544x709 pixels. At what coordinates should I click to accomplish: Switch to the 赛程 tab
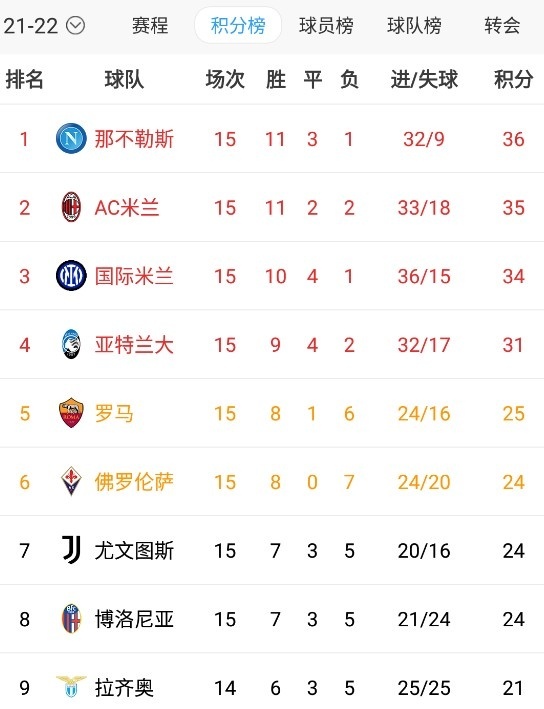[x=150, y=25]
